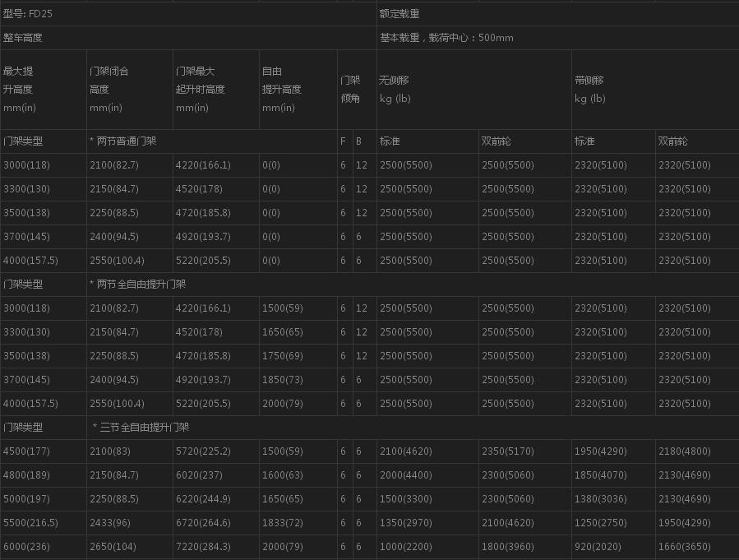Select the 7220(284.3) maximum height value
This screenshot has width=739, height=560.
point(203,547)
